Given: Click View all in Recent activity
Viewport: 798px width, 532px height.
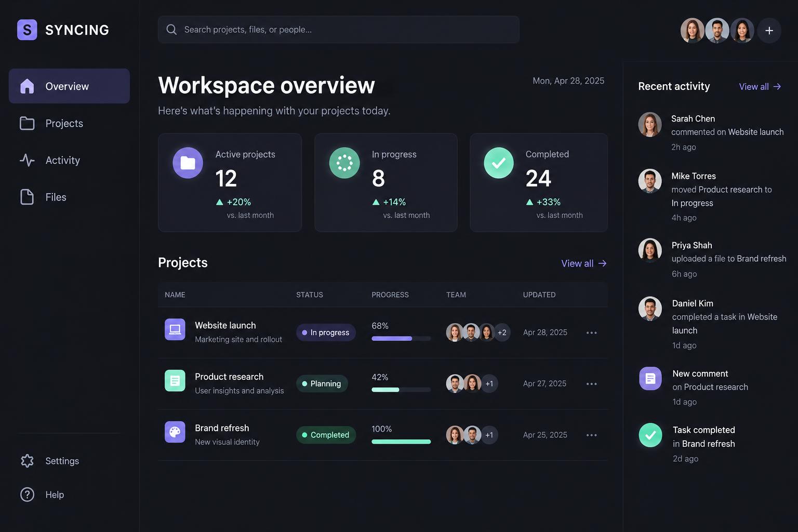Looking at the screenshot, I should (x=760, y=87).
